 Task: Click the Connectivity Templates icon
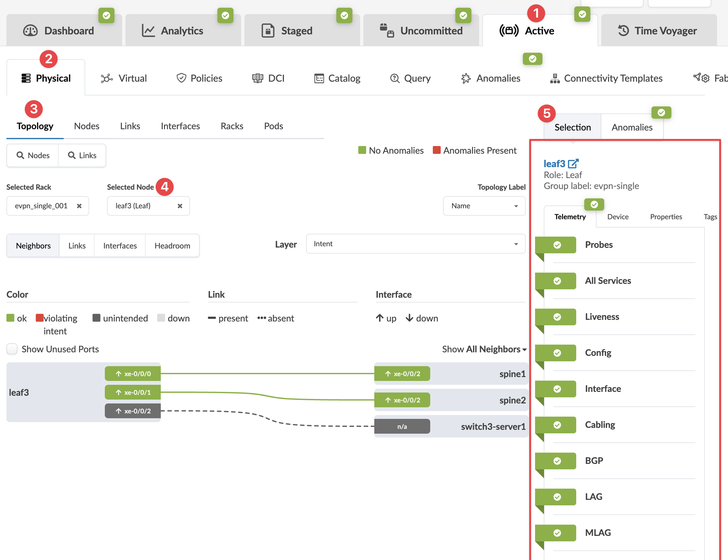pyautogui.click(x=555, y=78)
